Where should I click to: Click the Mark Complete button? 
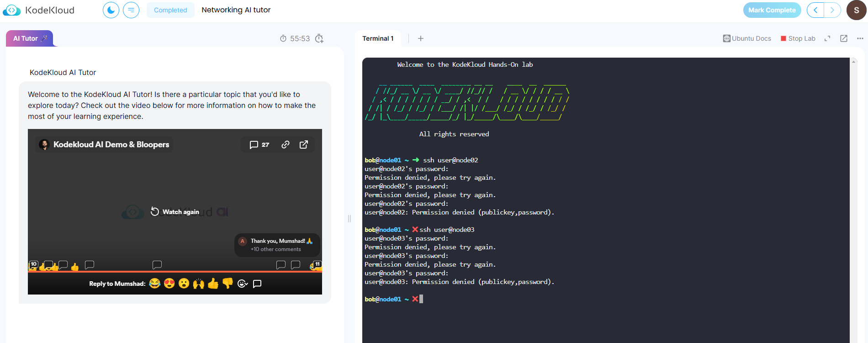pyautogui.click(x=772, y=10)
